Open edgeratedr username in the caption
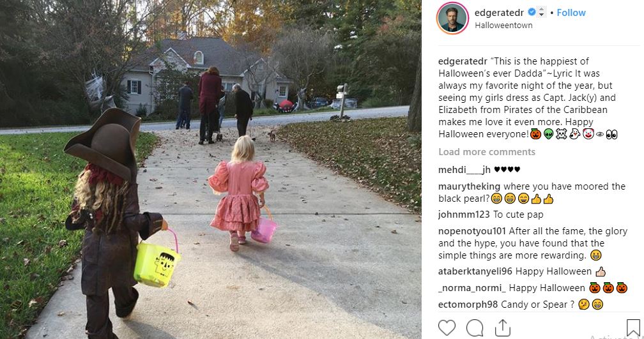The height and width of the screenshot is (339, 644). (463, 61)
